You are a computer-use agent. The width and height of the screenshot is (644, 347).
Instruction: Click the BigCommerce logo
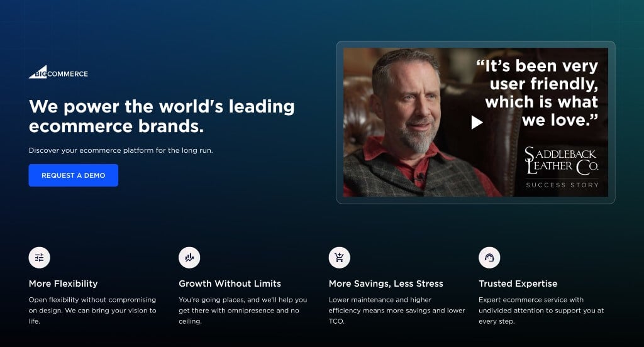[x=58, y=72]
